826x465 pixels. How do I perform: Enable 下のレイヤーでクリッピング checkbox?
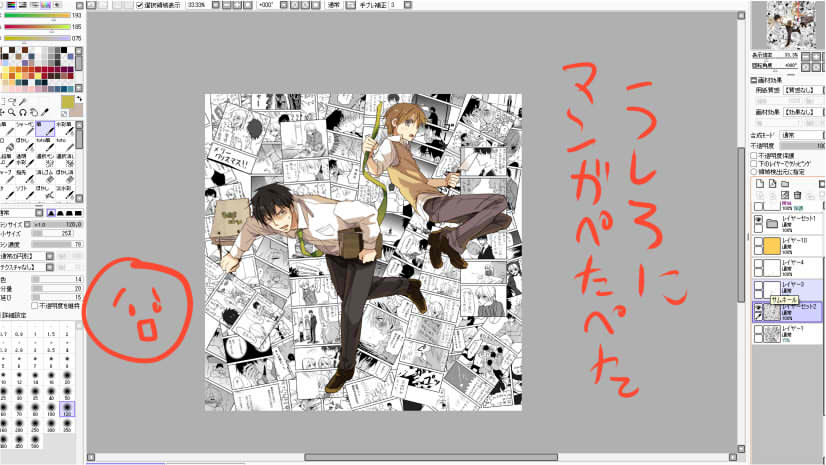(x=754, y=164)
